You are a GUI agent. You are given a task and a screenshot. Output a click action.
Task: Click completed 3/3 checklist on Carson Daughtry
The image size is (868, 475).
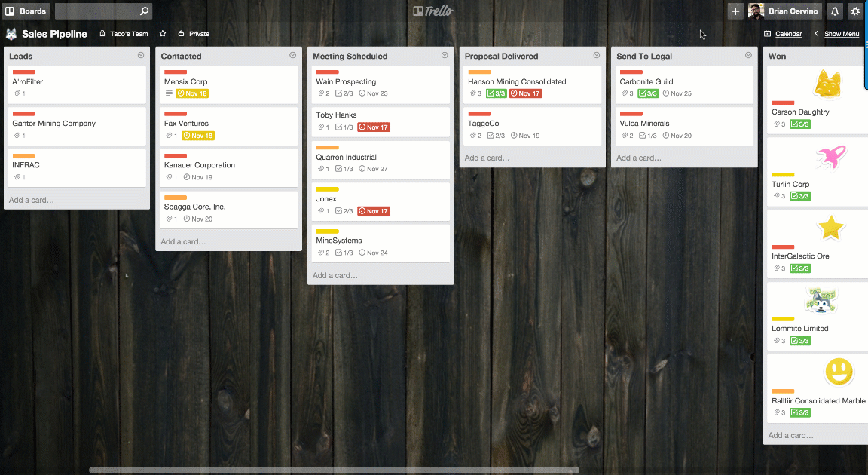tap(800, 124)
